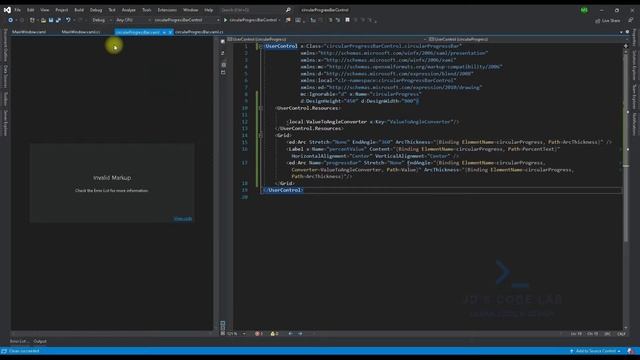Open the Debug configuration dropdown
Viewport: 640px width, 360px height.
tap(102, 20)
